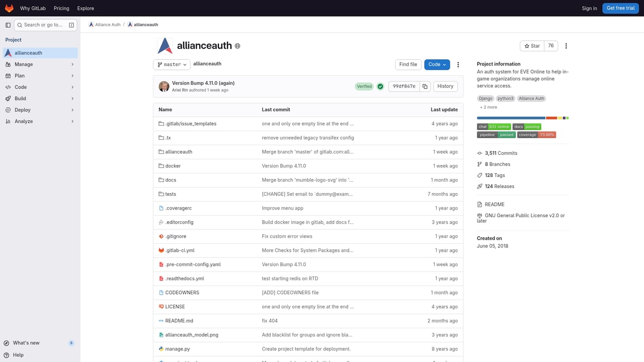Open the blue Code dropdown
644x362 pixels.
[x=437, y=64]
